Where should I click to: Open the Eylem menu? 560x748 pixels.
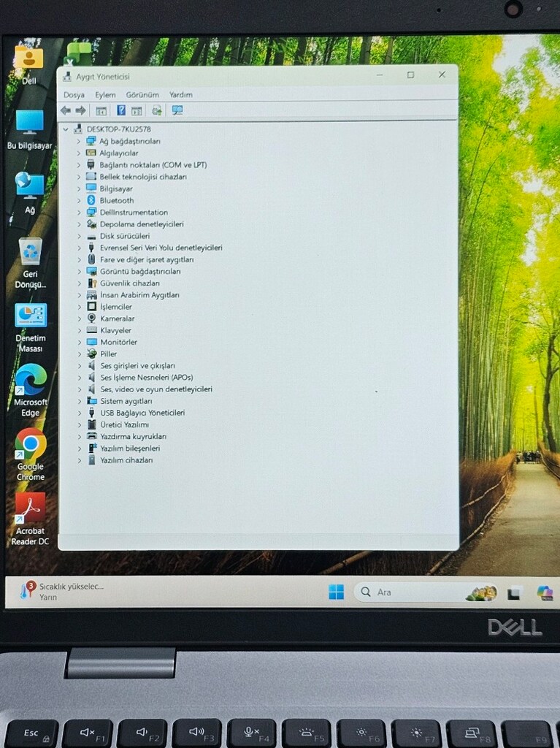pos(105,95)
